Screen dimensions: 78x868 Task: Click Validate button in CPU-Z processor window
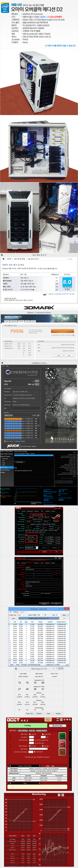pyautogui.click(x=44, y=552)
